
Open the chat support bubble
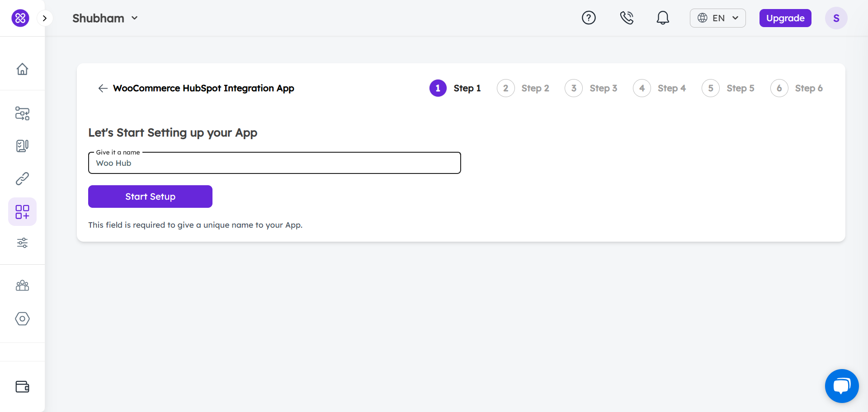click(842, 386)
